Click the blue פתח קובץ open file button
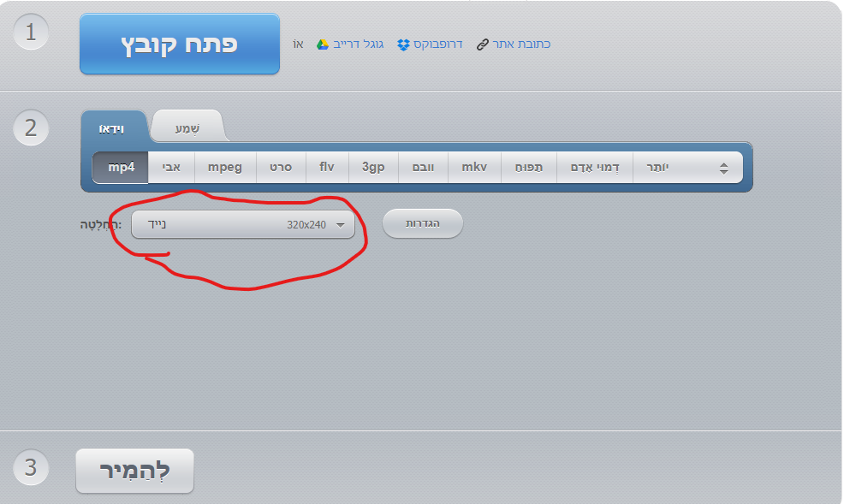The image size is (844, 504). point(180,44)
